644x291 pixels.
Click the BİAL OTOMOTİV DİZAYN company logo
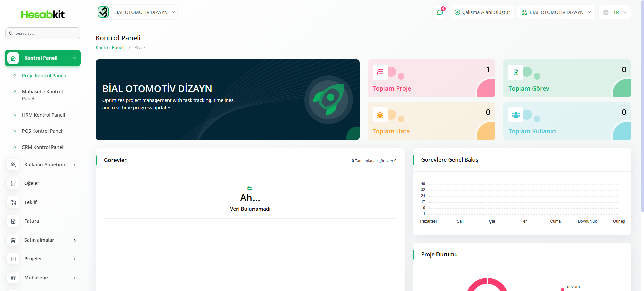pos(103,12)
